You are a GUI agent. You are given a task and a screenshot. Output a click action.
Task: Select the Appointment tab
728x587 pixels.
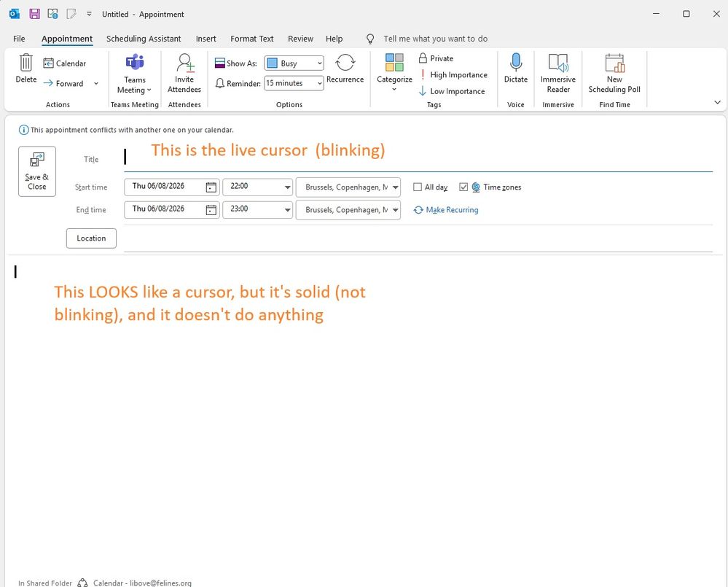point(67,39)
